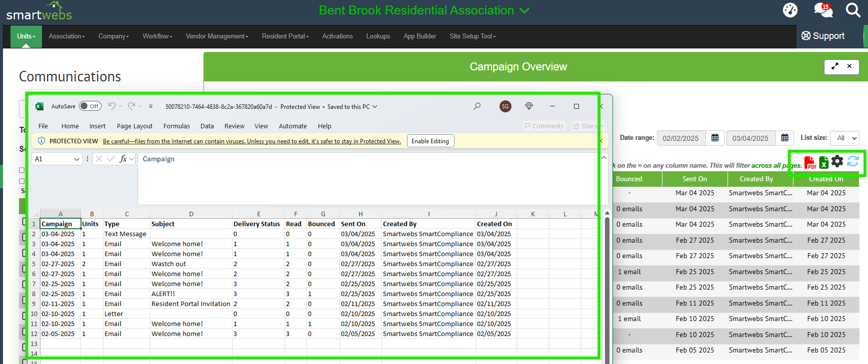
Task: Click the formula bar cancel X
Action: pos(99,159)
